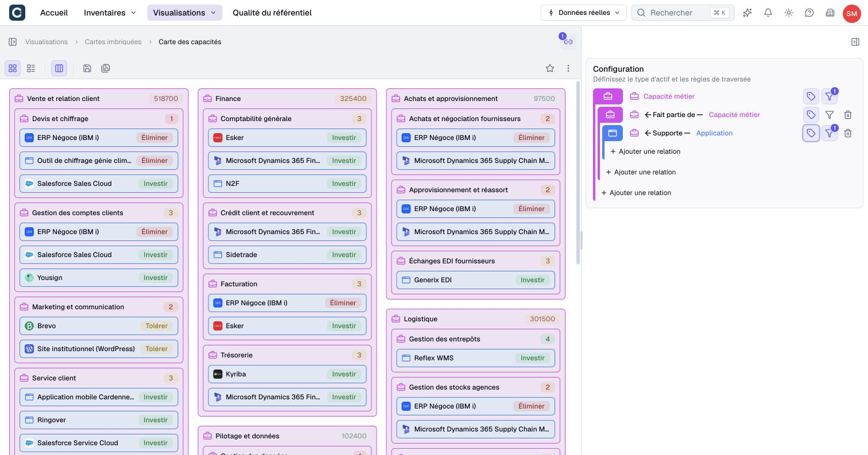
Task: Open tag settings on Supporte row
Action: tap(811, 133)
